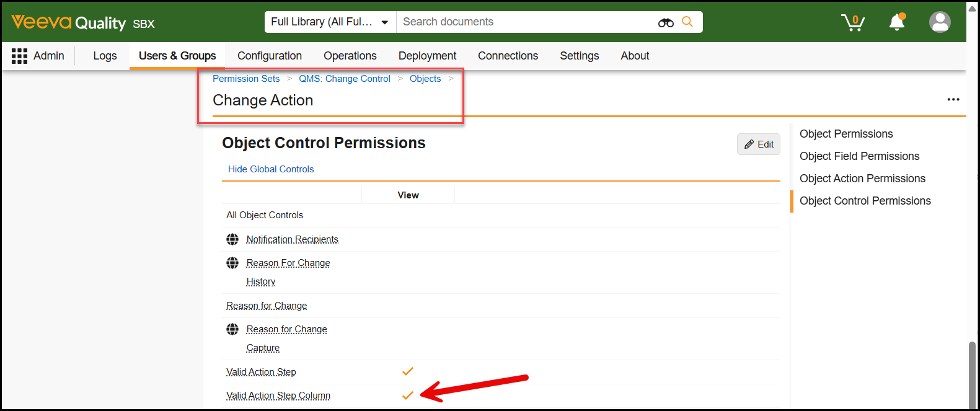Jump to the Object Field Permissions section
The image size is (980, 411).
click(x=859, y=156)
